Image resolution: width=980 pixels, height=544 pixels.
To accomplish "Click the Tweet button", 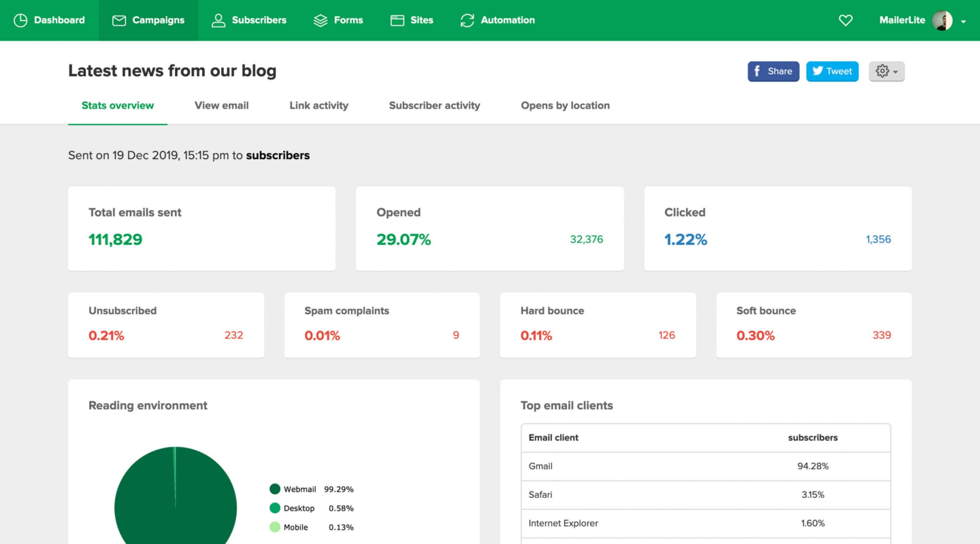I will coord(832,71).
